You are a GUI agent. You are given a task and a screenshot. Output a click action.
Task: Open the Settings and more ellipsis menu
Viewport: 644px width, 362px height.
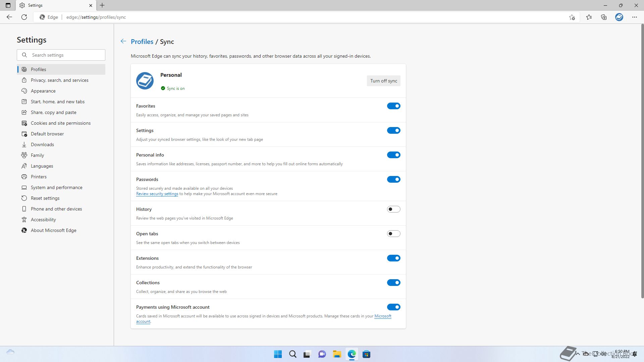tap(635, 17)
